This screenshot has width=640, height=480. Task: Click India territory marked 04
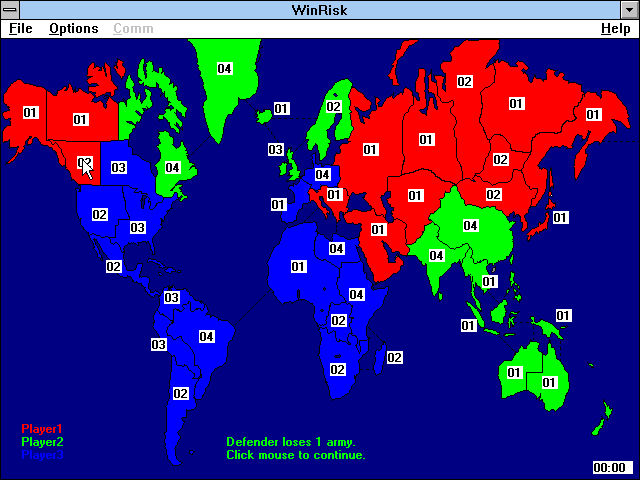[x=436, y=256]
